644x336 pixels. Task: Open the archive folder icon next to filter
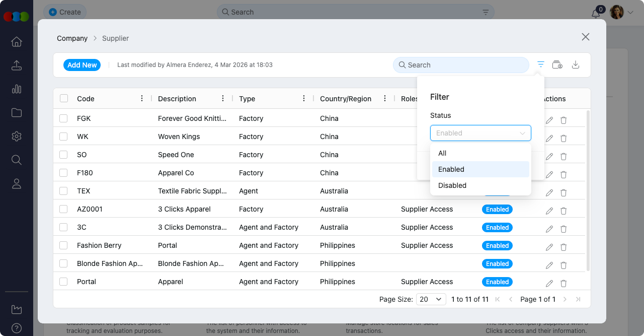click(x=557, y=64)
